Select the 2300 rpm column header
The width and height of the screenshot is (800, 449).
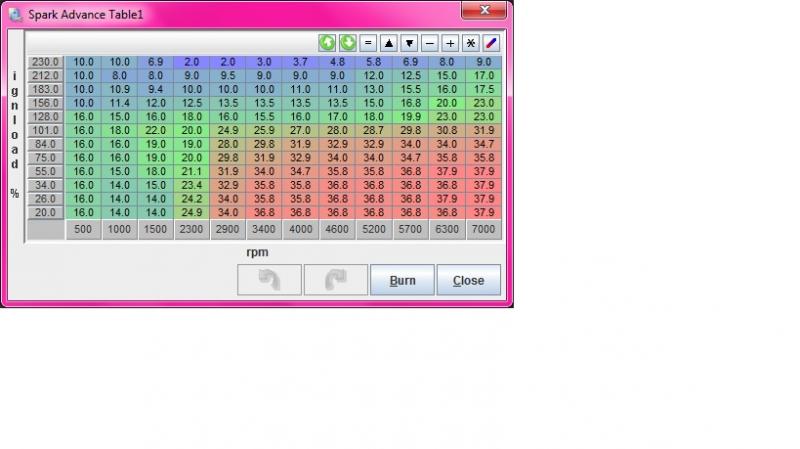[x=192, y=230]
